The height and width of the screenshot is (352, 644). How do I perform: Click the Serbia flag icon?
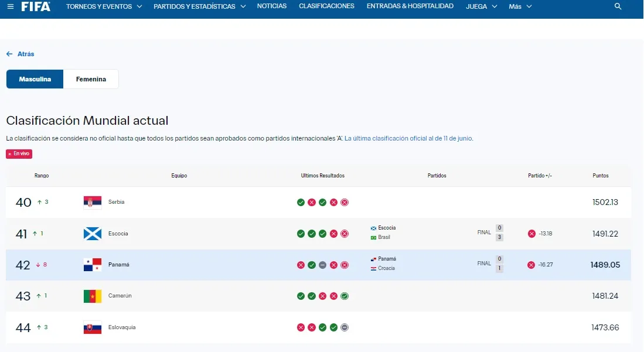point(93,202)
